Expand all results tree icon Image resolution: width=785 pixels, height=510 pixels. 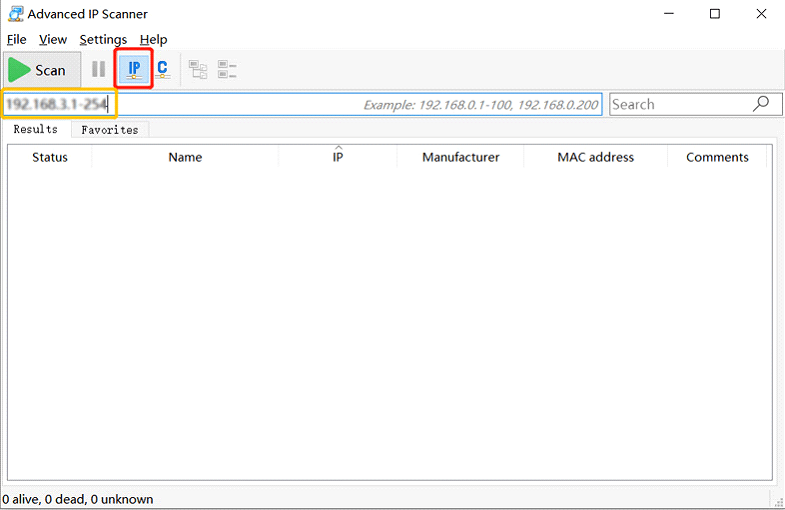tap(198, 70)
